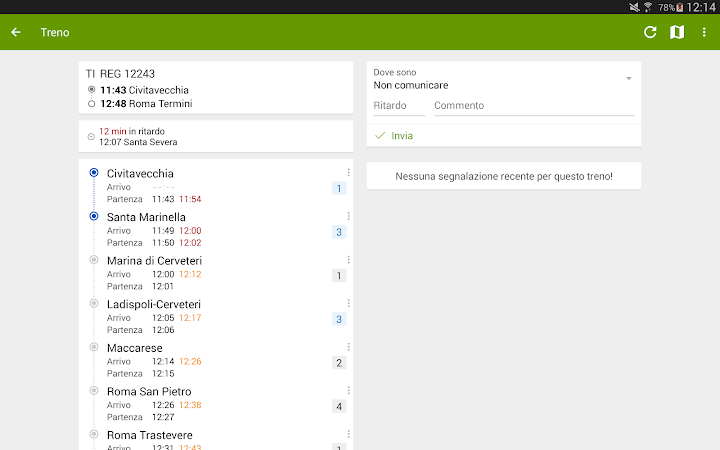Click the 12:14 clock in status bar
The height and width of the screenshot is (450, 720).
coord(701,7)
